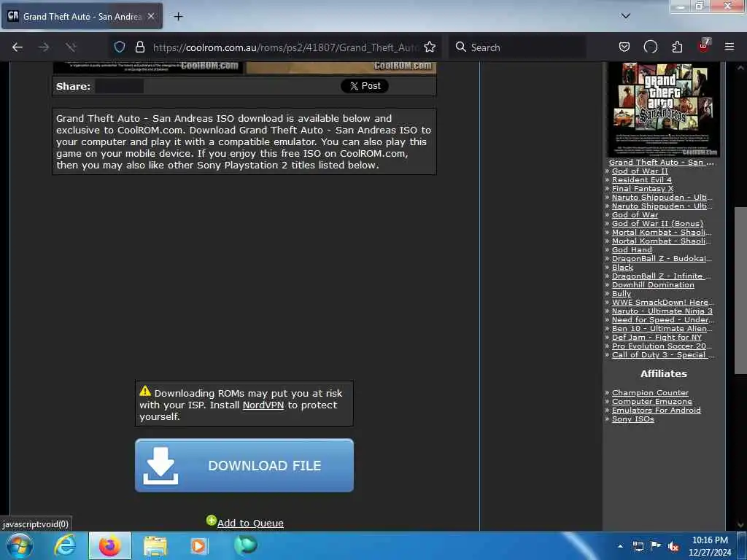747x560 pixels.
Task: Close the Grand Theft Auto tab
Action: coord(151,16)
